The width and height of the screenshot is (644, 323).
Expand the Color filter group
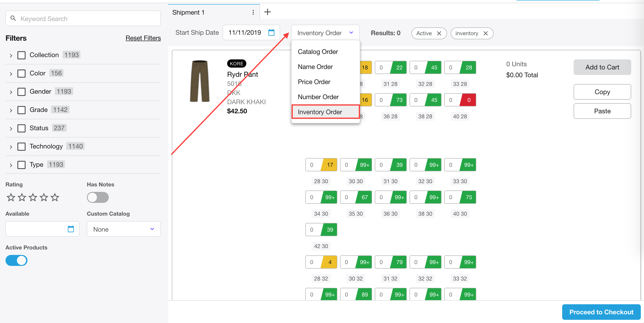(11, 74)
